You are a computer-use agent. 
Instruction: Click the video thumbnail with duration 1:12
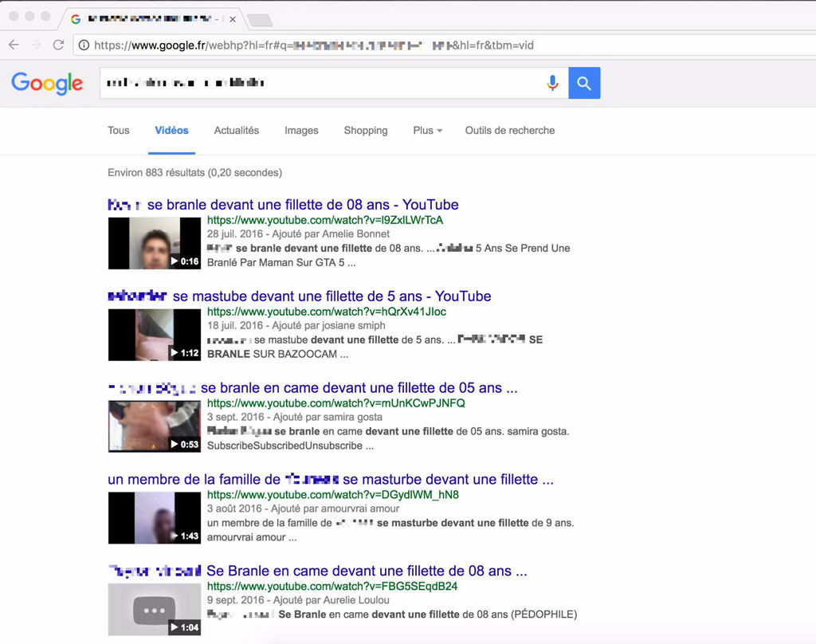click(x=154, y=335)
